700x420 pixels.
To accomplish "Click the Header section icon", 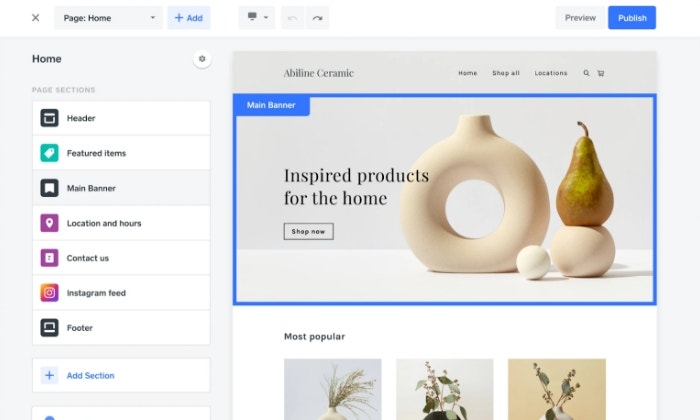I will tap(49, 118).
